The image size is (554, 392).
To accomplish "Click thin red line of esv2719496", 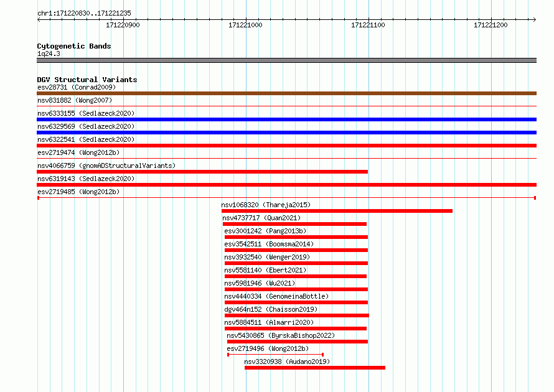I will (275, 355).
